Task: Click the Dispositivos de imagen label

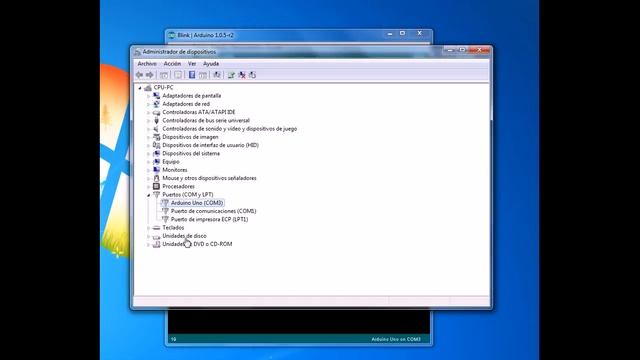Action: 190,137
